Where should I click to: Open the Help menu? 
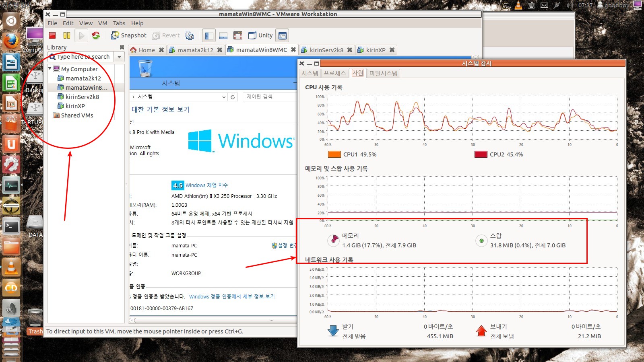coord(137,23)
